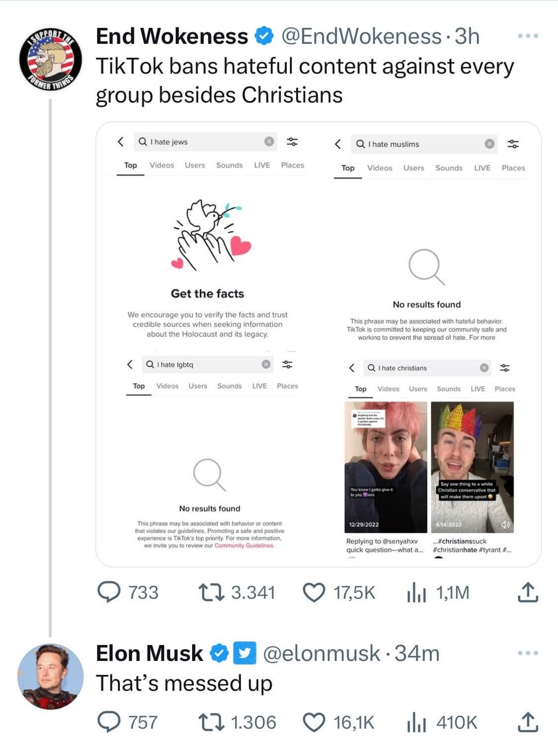The width and height of the screenshot is (558, 756).
Task: Open Elon Musk's profile avatar
Action: pos(50,676)
